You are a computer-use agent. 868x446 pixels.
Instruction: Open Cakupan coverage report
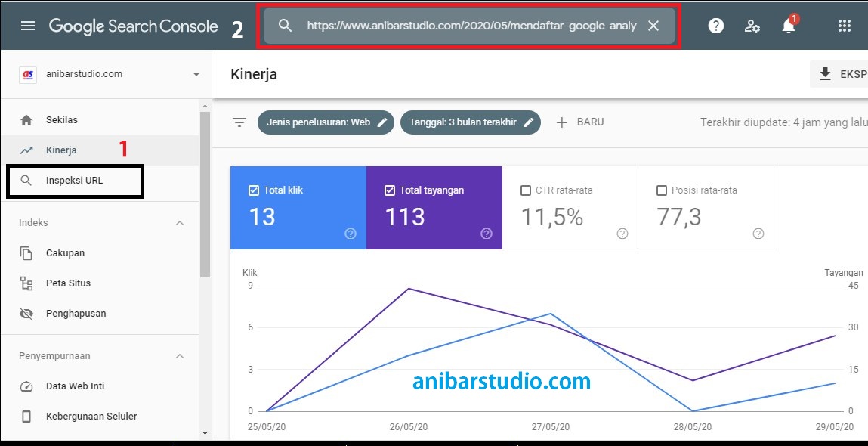[100, 253]
